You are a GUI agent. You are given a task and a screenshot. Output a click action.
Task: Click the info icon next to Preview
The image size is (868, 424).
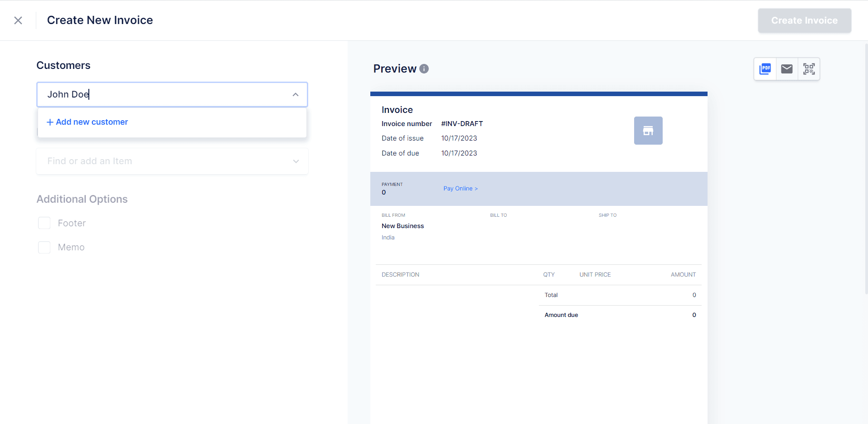pyautogui.click(x=424, y=68)
